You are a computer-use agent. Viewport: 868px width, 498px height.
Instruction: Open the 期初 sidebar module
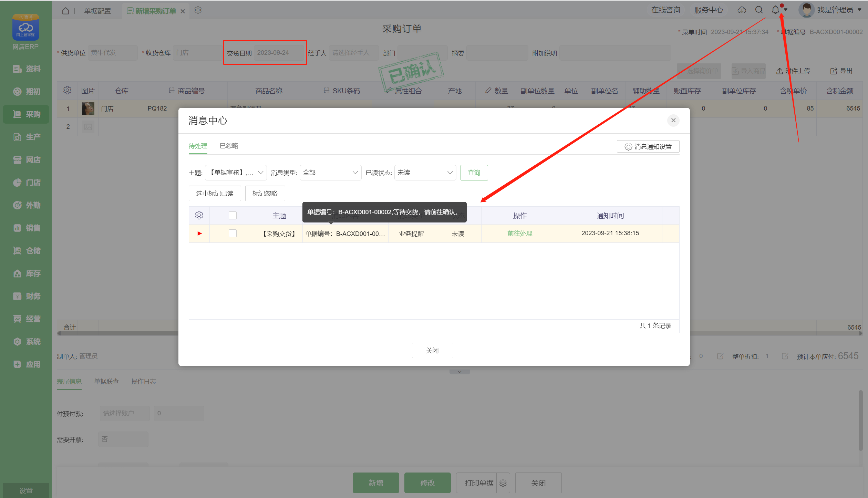[27, 92]
